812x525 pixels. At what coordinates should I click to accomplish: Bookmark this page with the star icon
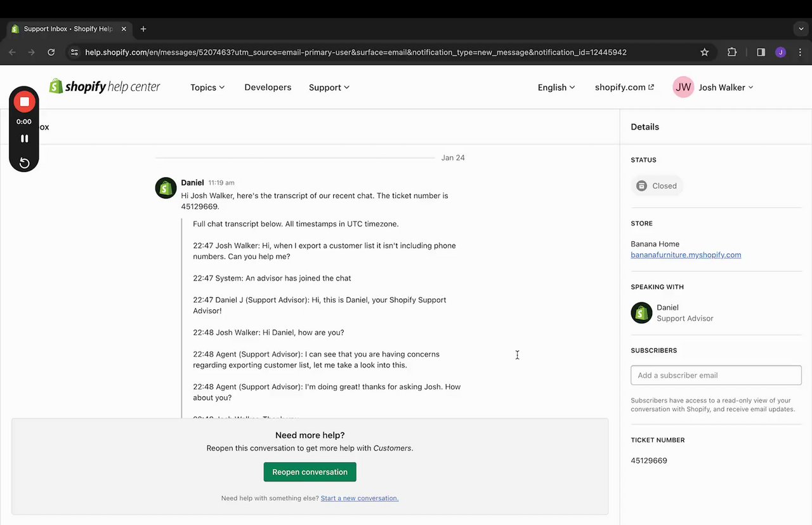(x=704, y=52)
